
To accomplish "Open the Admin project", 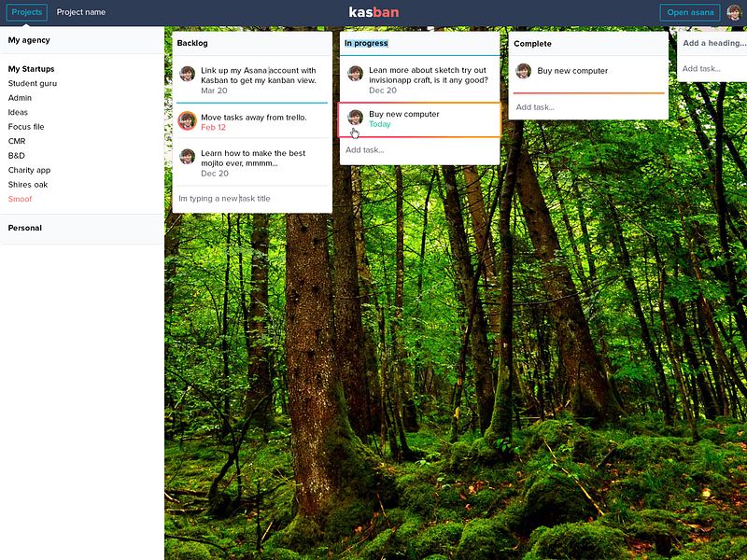I will pyautogui.click(x=20, y=98).
